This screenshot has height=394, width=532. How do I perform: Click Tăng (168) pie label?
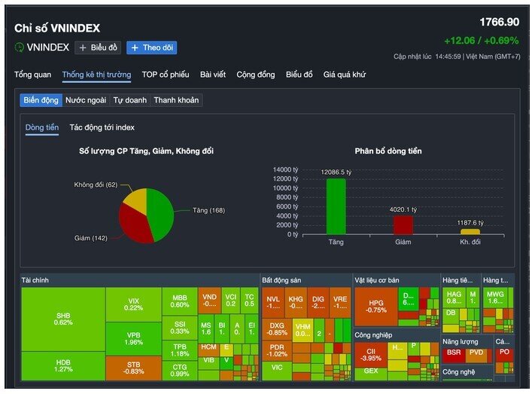(x=208, y=211)
